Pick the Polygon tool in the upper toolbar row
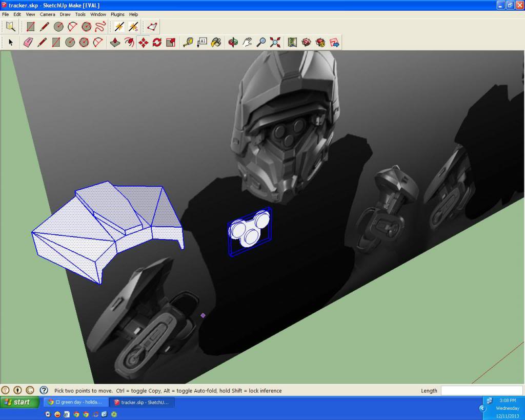 point(86,27)
